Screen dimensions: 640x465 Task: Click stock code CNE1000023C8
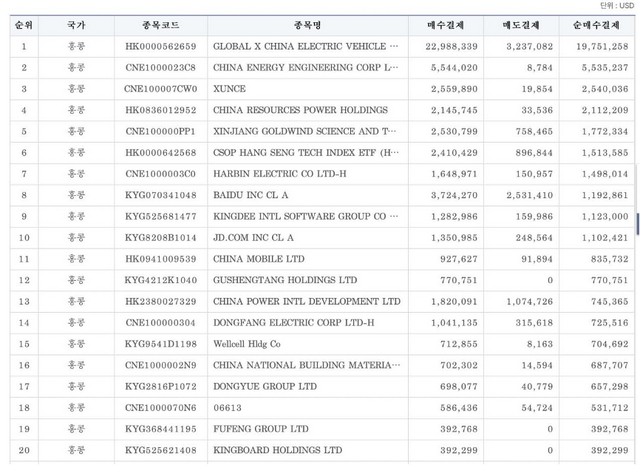point(161,68)
